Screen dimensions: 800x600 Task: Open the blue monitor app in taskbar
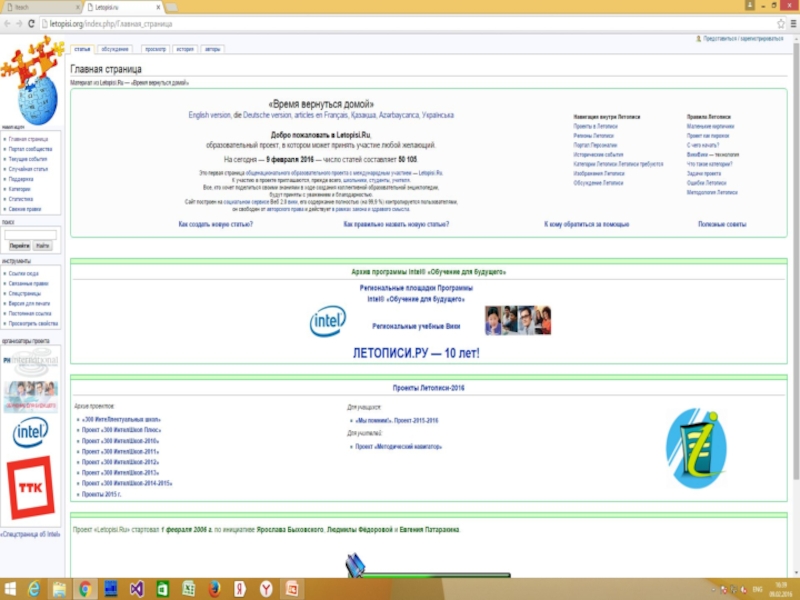pos(111,589)
